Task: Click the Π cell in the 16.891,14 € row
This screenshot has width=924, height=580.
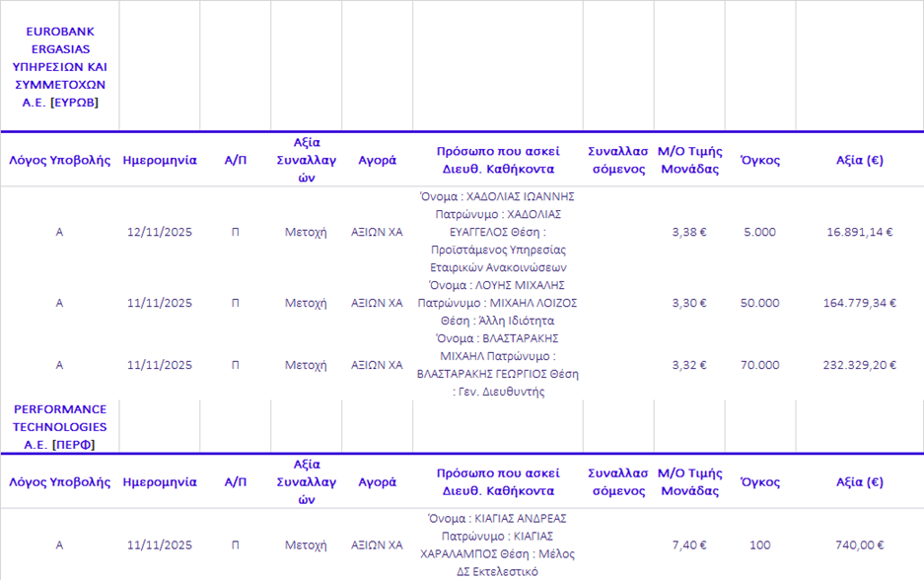Action: [x=235, y=232]
